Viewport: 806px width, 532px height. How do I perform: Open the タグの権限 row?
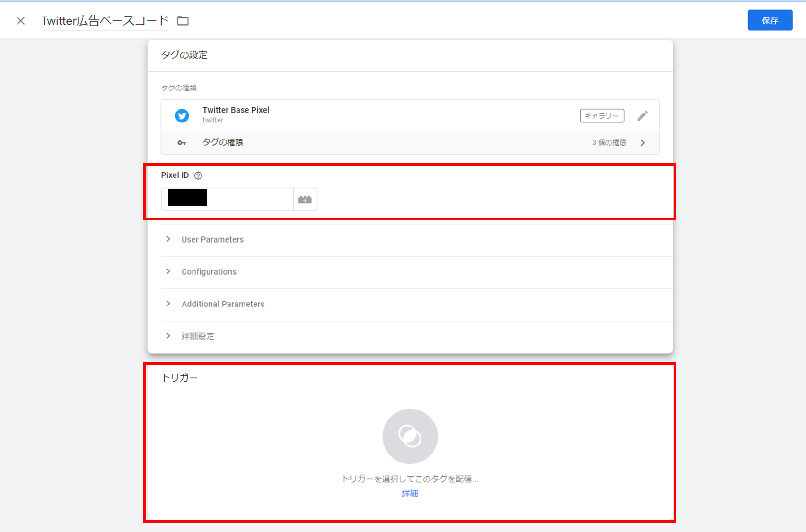coord(410,143)
